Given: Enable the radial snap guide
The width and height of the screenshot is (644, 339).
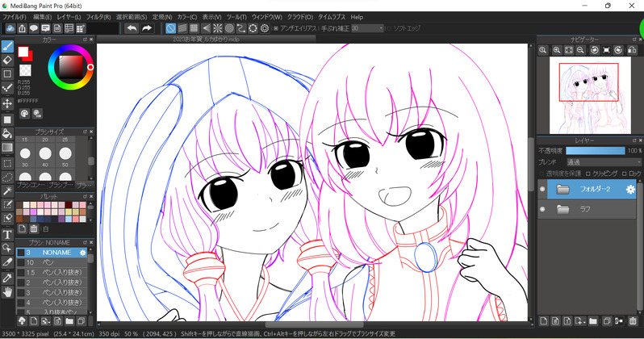Looking at the screenshot, I should [x=218, y=28].
